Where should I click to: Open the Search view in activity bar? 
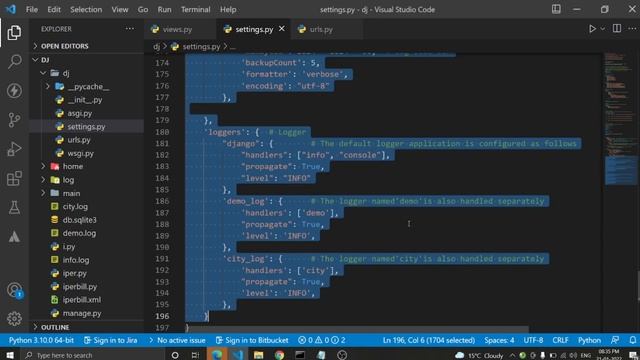coord(14,62)
